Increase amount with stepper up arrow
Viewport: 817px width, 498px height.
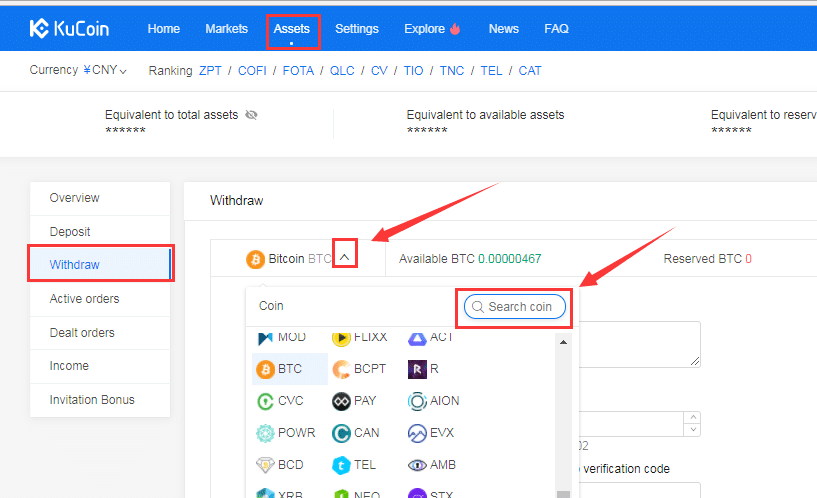pos(692,417)
